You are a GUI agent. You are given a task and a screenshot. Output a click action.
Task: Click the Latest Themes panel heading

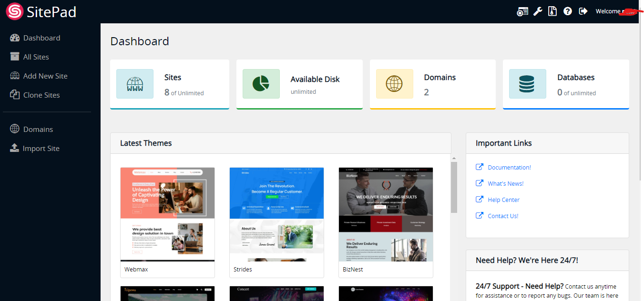coord(146,143)
